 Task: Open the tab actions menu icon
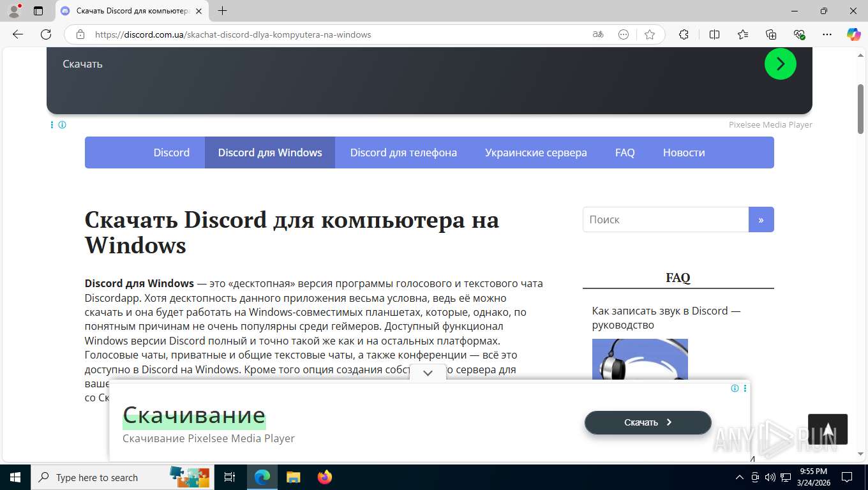[x=38, y=11]
